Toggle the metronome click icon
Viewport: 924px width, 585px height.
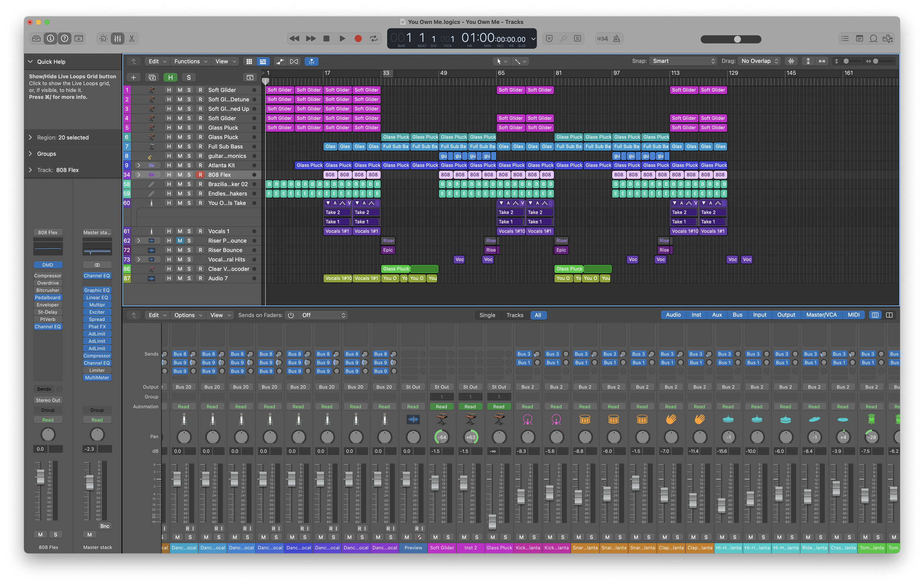click(x=616, y=38)
